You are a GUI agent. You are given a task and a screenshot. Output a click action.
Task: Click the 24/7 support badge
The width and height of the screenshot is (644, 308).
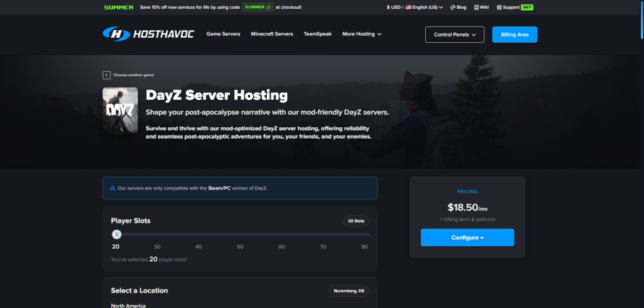pos(527,8)
